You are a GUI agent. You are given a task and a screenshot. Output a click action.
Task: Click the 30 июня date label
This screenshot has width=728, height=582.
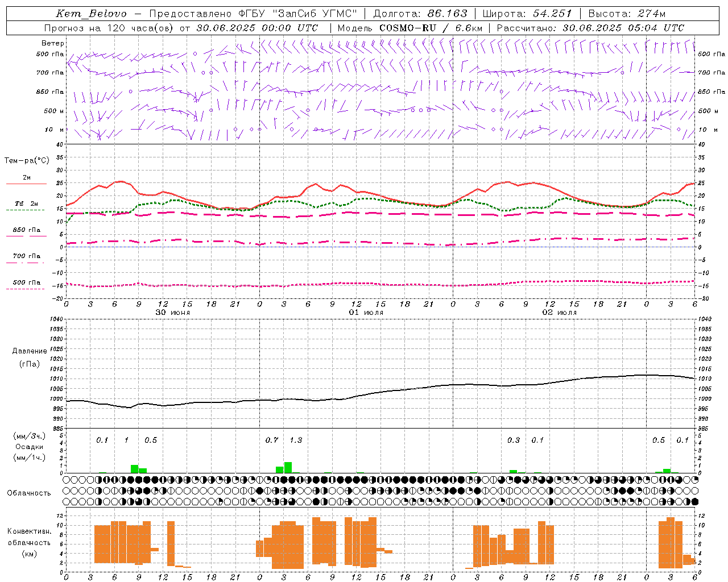(x=173, y=313)
